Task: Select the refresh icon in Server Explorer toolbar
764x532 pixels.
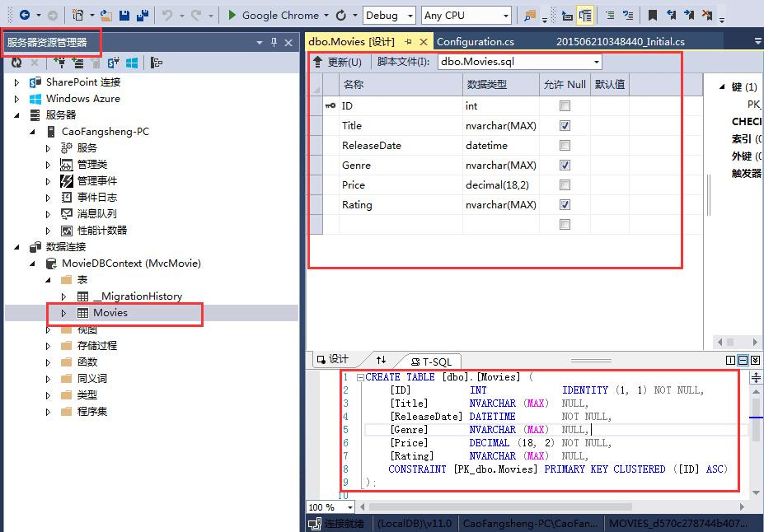Action: click(16, 63)
